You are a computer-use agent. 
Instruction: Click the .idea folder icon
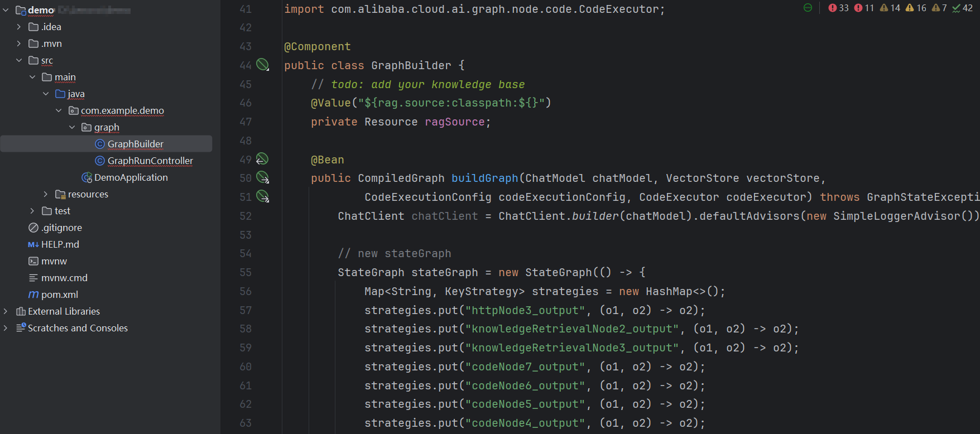pyautogui.click(x=33, y=27)
